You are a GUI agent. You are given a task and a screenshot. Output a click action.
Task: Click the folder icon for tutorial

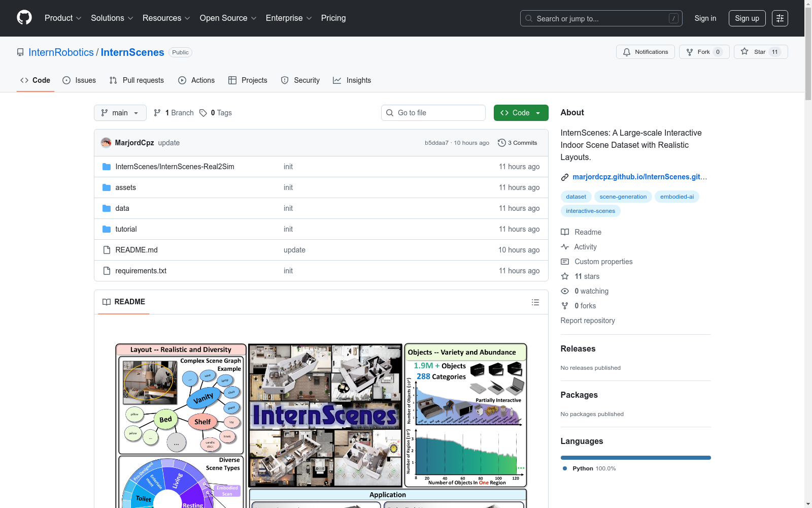click(107, 229)
